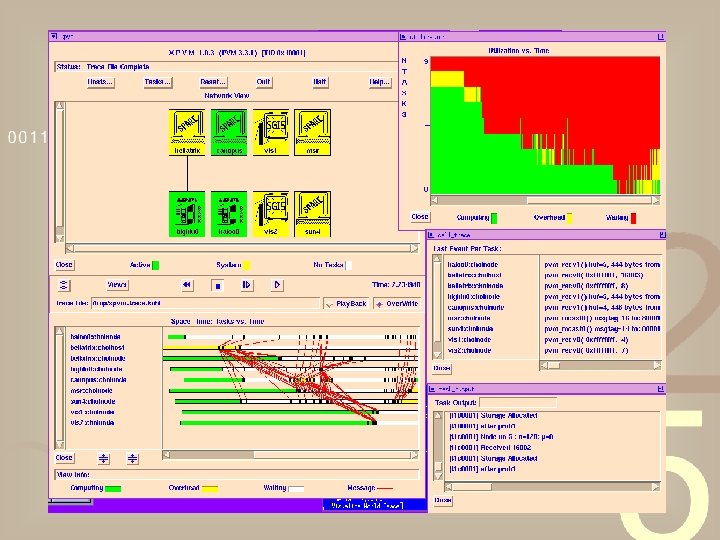Close the Space-Time view panel
The height and width of the screenshot is (540, 720).
tap(64, 458)
